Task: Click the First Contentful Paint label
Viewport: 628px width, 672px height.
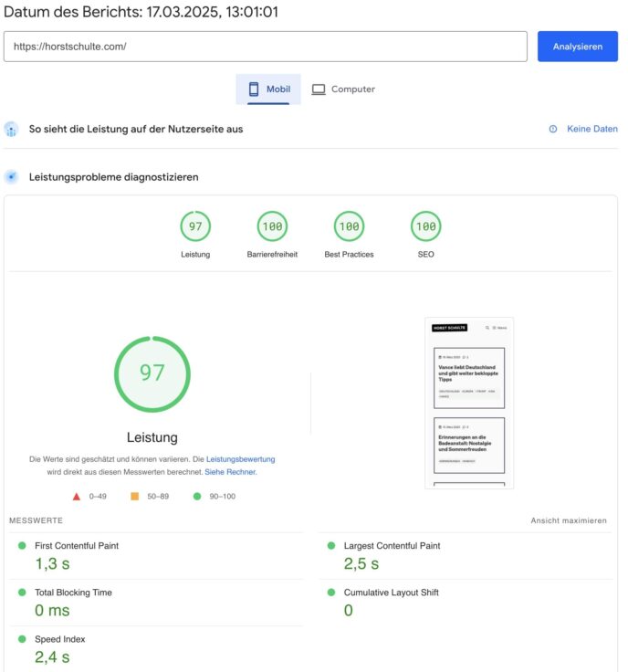Action: pyautogui.click(x=77, y=546)
